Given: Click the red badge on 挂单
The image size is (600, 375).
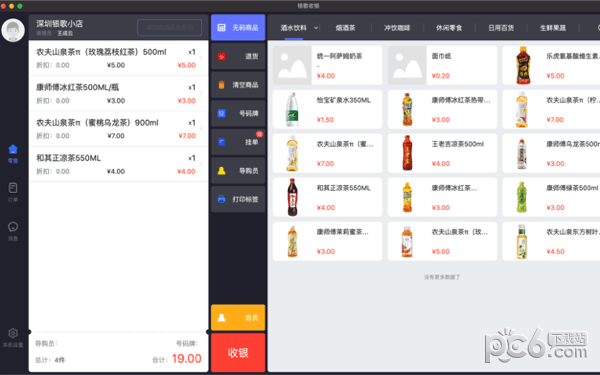Looking at the screenshot, I should pos(259,134).
